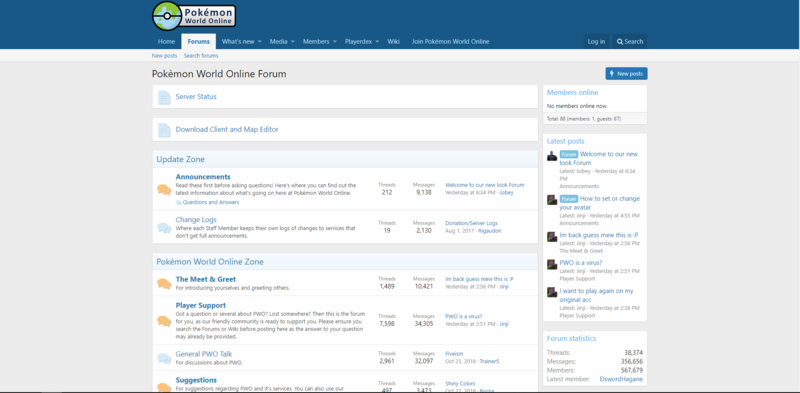The width and height of the screenshot is (800, 393).
Task: Expand the Playerdex dropdown arrow
Action: 377,42
